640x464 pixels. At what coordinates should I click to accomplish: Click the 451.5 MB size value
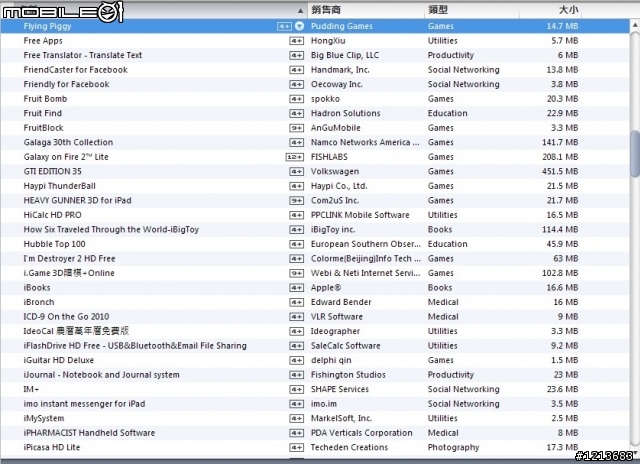560,172
